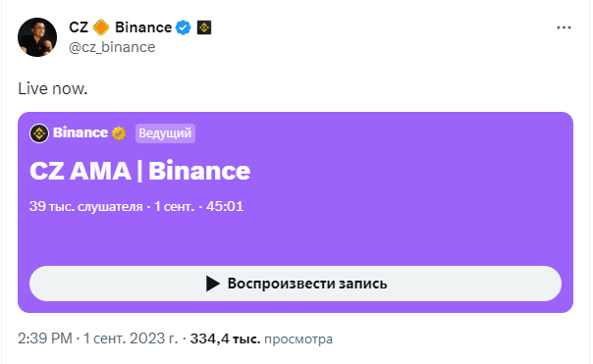
Task: Click the 39 тыс. слушателя listener info
Action: point(85,206)
